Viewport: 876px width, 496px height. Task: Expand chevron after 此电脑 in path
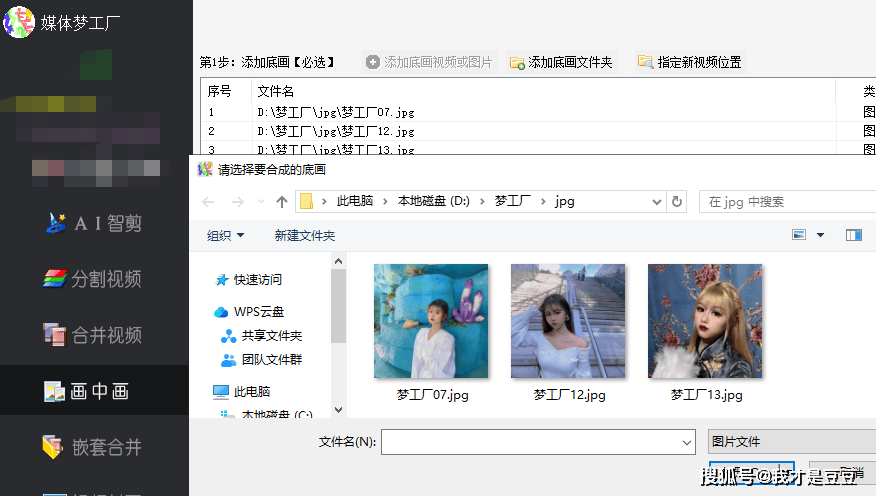click(x=385, y=202)
